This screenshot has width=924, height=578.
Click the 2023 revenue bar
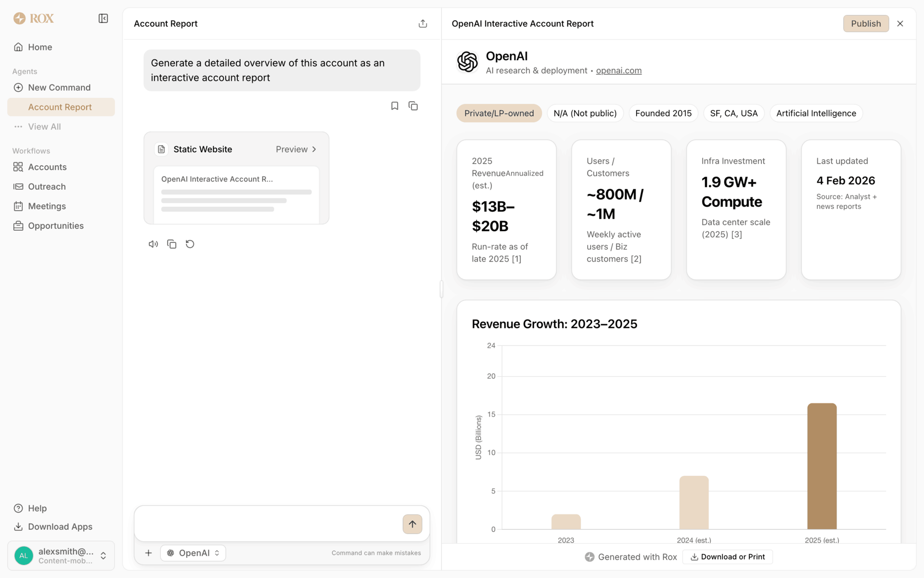click(566, 522)
